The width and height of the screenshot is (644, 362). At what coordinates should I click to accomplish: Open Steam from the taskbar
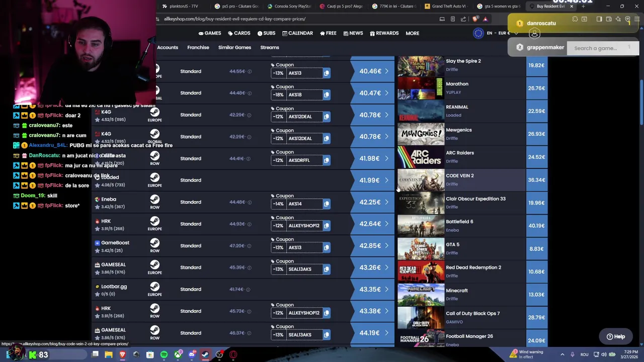tap(205, 355)
